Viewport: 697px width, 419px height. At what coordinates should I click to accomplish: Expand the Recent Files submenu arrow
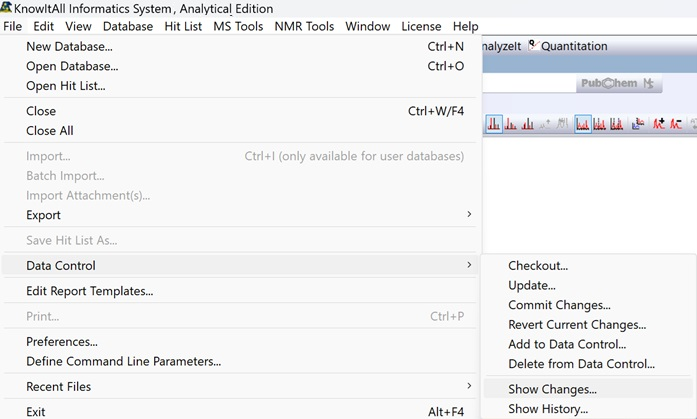click(469, 386)
